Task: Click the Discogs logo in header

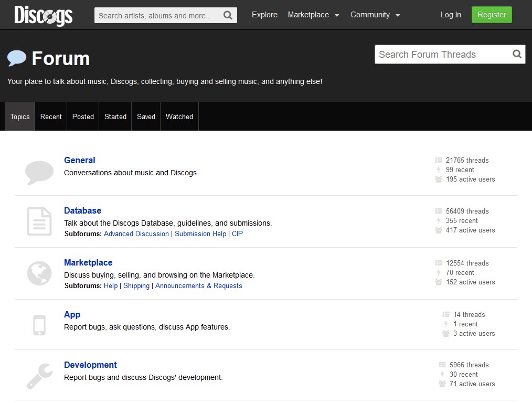Action: coord(43,15)
